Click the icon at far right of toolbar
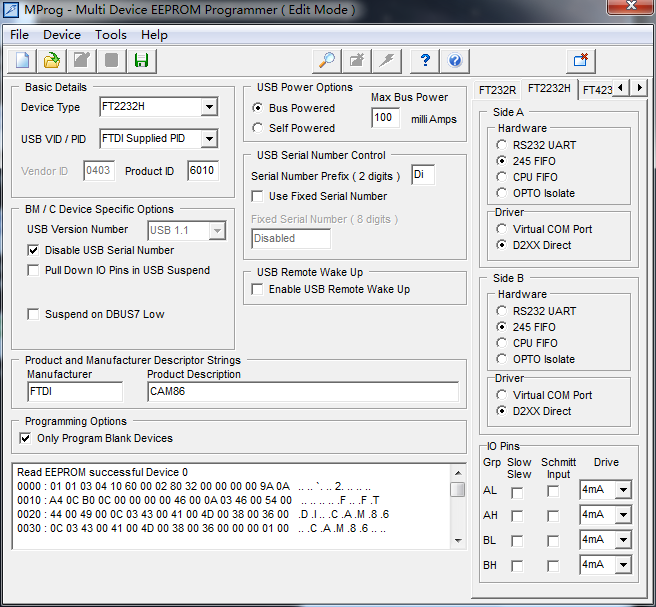Viewport: 656px width, 607px height. click(581, 61)
